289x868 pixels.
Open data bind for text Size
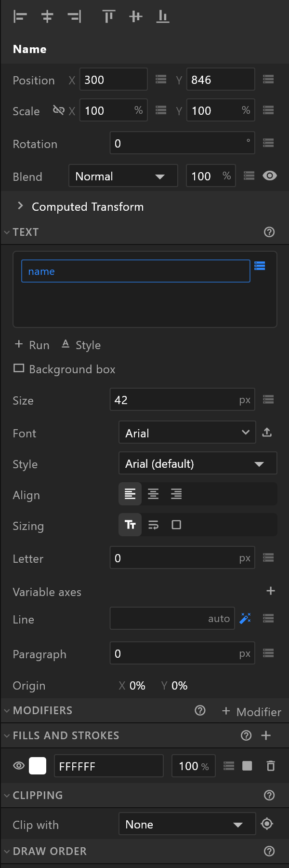coord(268,399)
